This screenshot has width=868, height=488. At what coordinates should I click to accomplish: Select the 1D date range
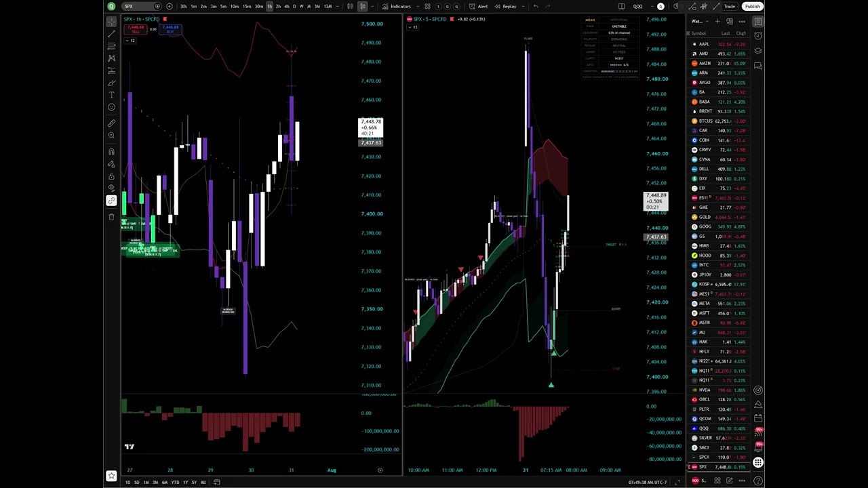coord(127,483)
